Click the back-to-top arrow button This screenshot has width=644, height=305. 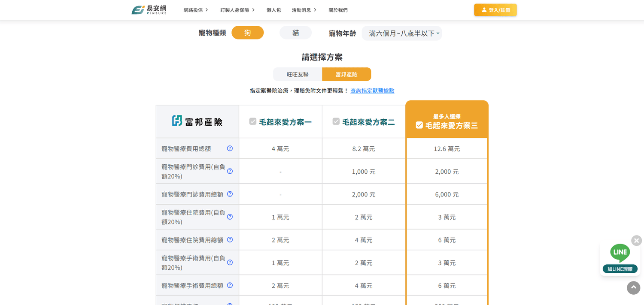coord(633,287)
